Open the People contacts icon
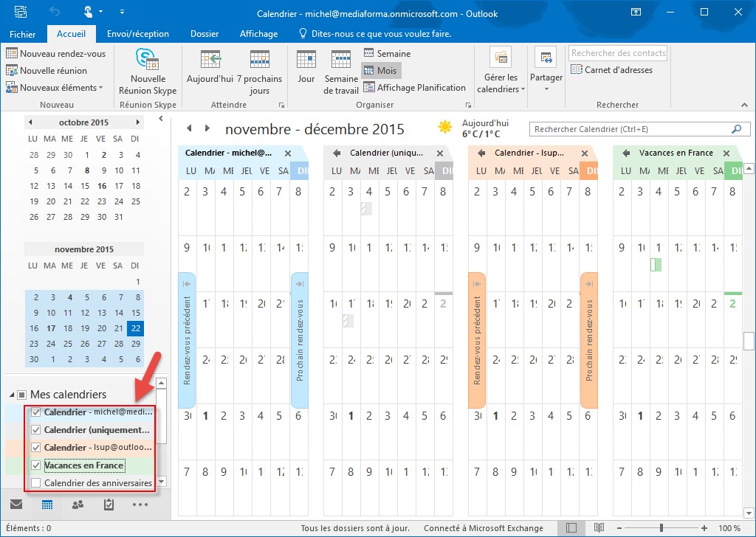 pos(78,505)
